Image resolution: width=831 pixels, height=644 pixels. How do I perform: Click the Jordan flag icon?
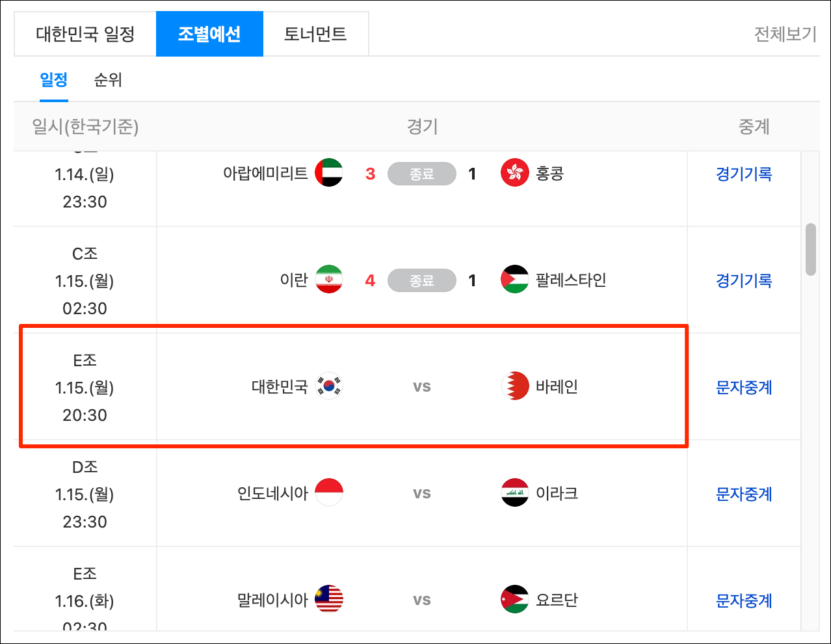515,599
